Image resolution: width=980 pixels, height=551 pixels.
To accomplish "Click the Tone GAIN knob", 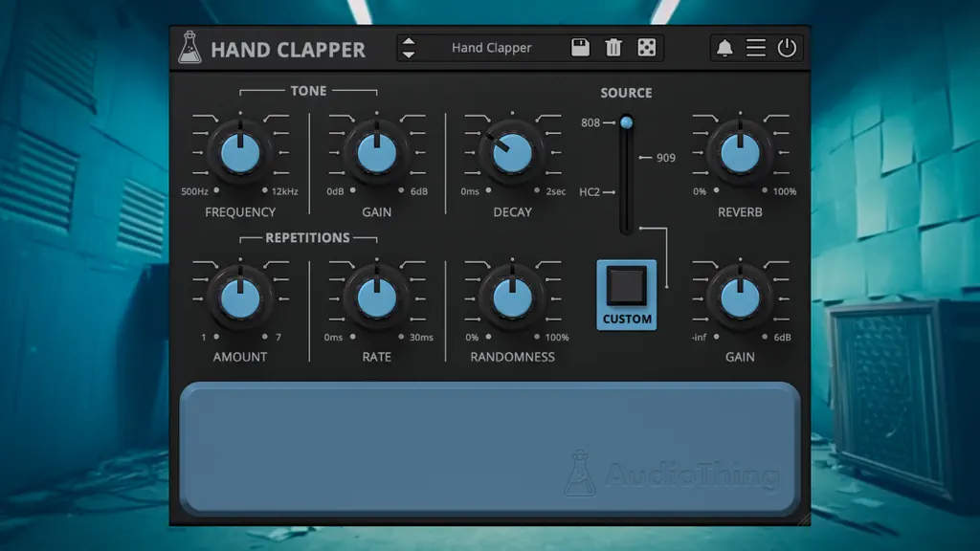I will [377, 153].
